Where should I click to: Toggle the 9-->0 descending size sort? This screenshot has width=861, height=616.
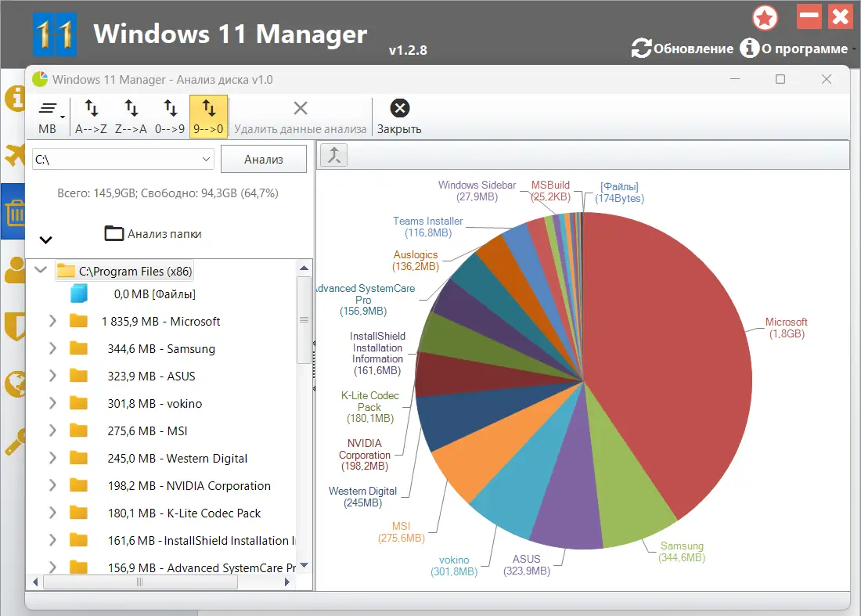point(209,117)
